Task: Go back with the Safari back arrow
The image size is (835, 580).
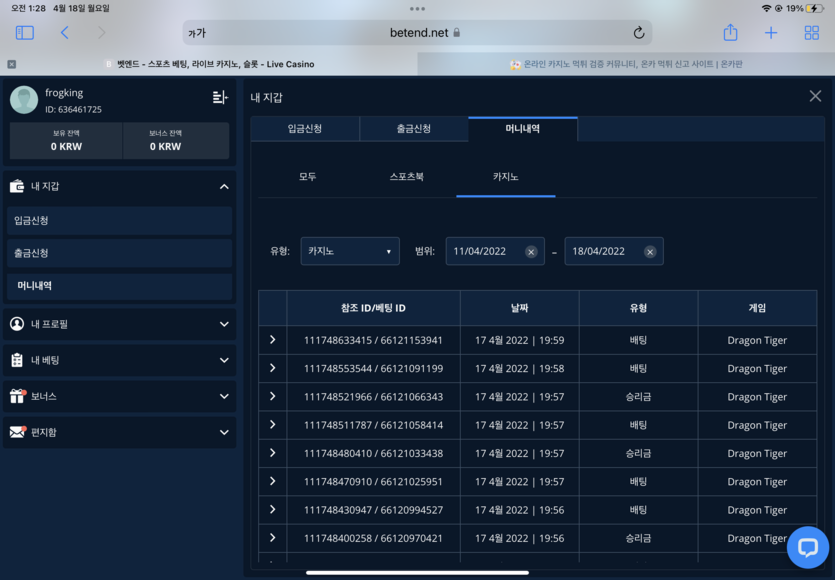Action: (64, 33)
